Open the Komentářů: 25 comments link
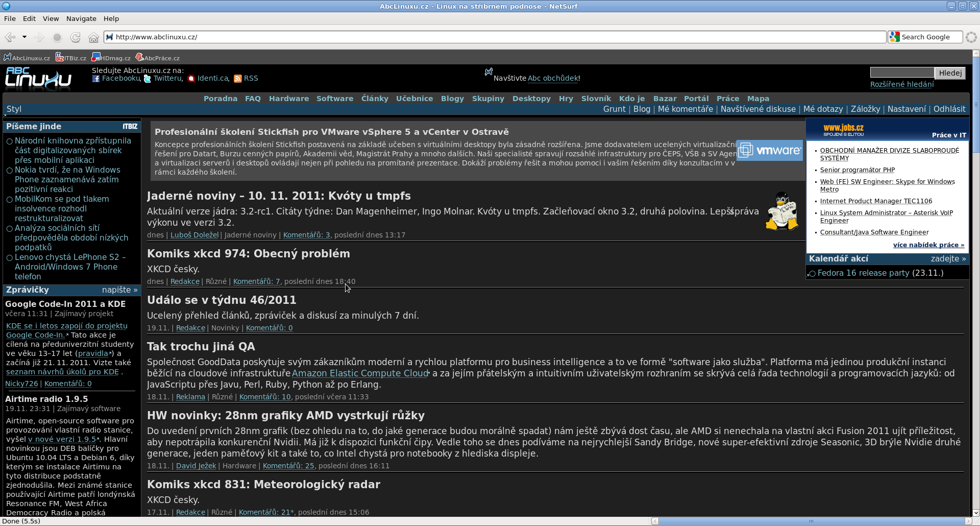Screen dimensions: 980x526 288,466
